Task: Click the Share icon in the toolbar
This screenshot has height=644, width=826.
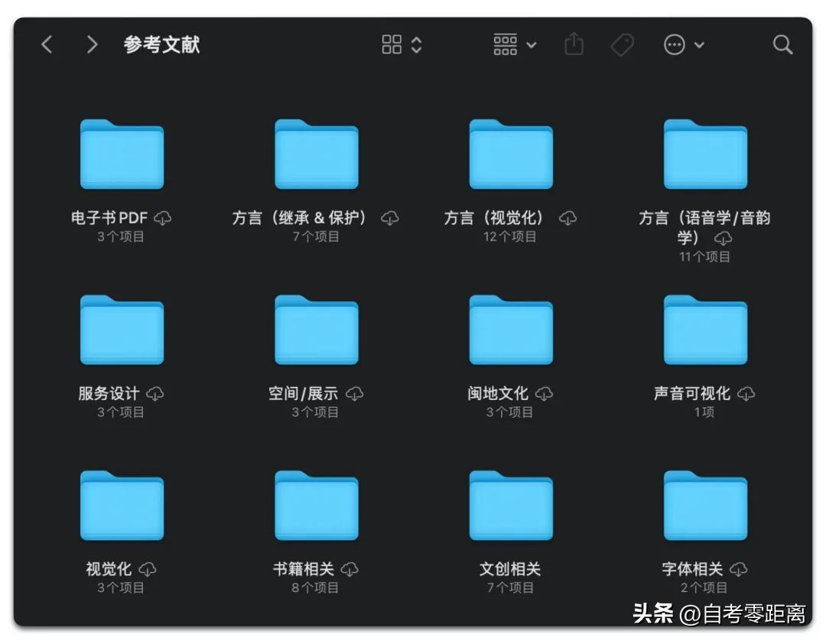Action: click(574, 44)
